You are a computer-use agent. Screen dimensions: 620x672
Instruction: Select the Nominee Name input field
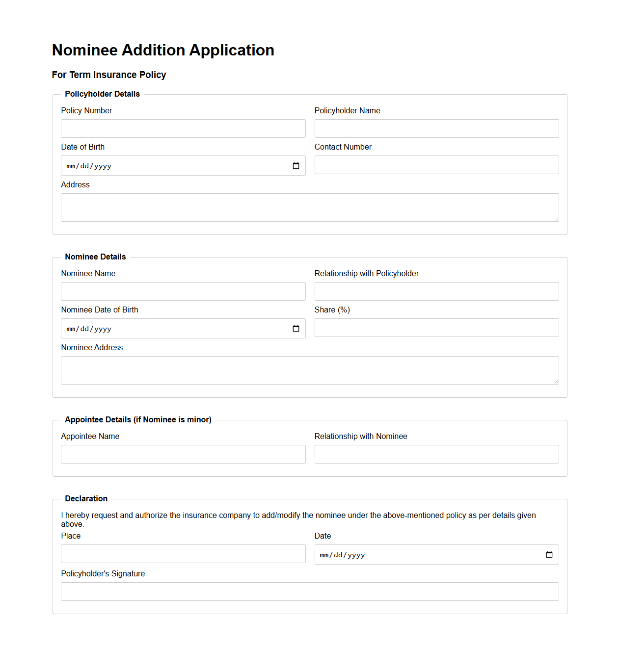[x=183, y=291]
